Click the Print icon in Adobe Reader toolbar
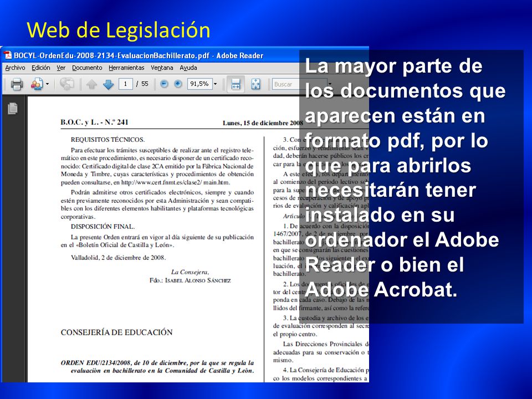This screenshot has width=532, height=399. point(17,84)
